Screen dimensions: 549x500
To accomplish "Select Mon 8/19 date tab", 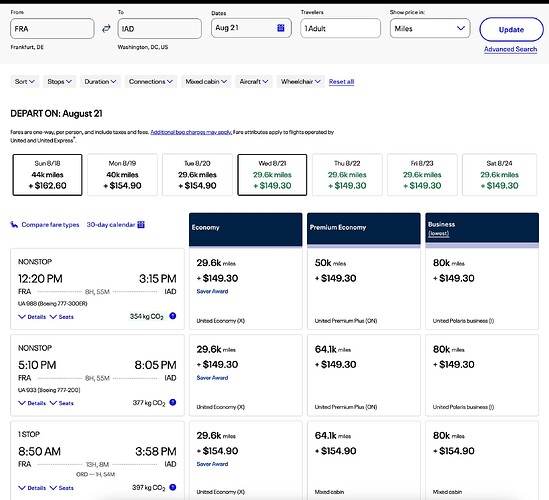I will tap(122, 175).
